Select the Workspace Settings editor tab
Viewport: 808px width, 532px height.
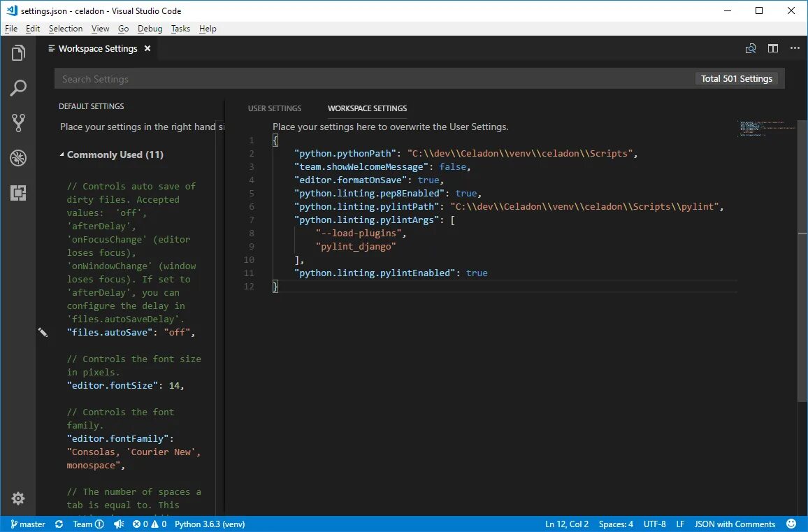[98, 48]
